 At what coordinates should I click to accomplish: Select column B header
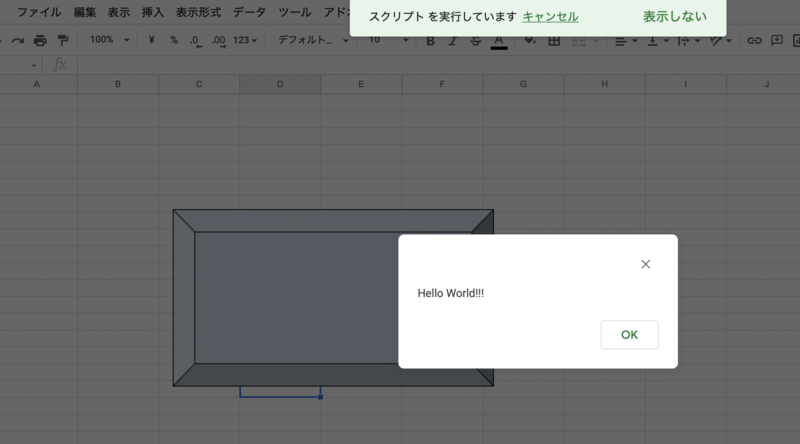[118, 84]
